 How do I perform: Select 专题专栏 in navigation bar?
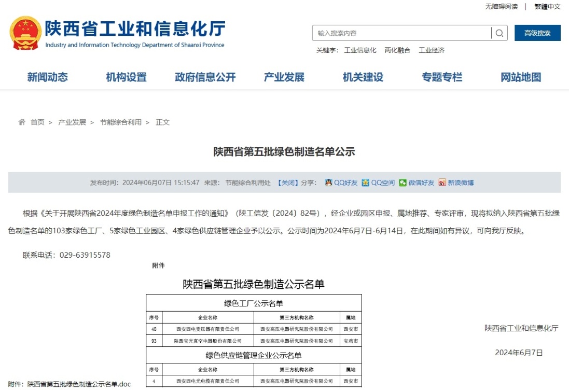pos(441,77)
